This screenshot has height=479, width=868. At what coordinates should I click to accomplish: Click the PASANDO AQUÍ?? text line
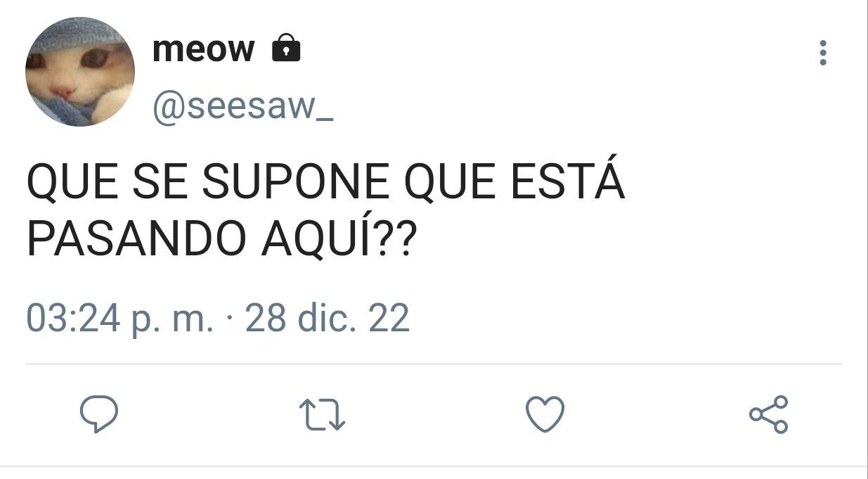(222, 239)
